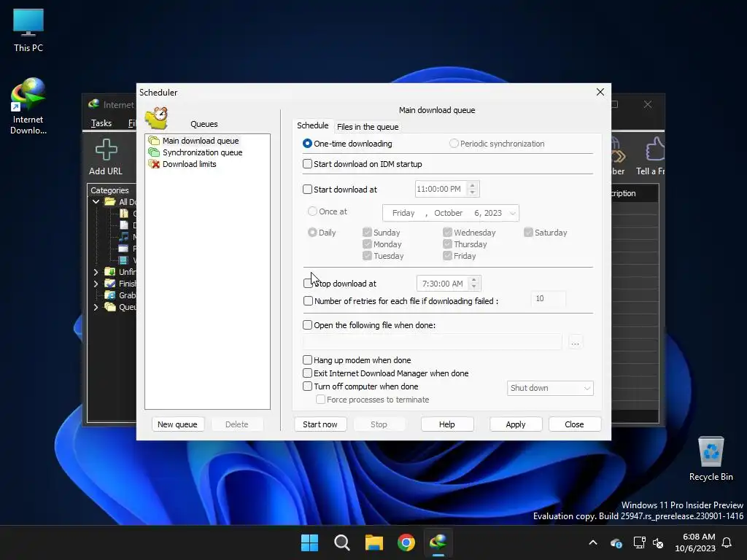The height and width of the screenshot is (560, 747).
Task: Click the 7:30:00 AM stop time field
Action: click(x=443, y=284)
